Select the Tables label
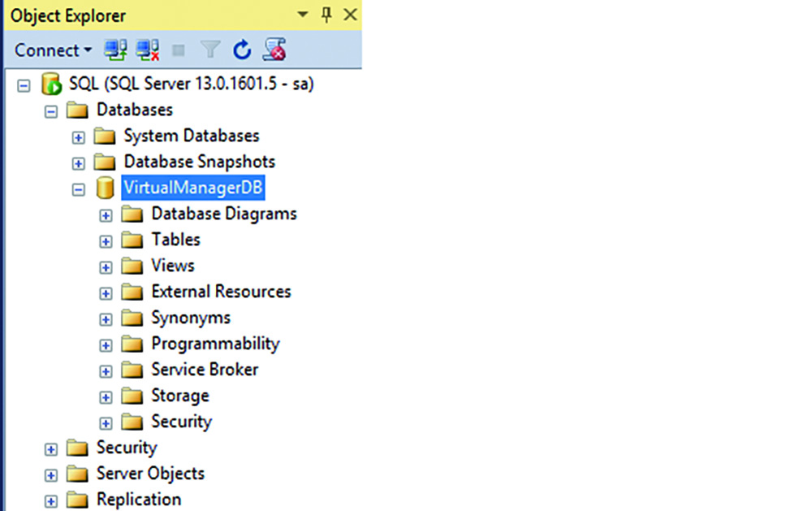The width and height of the screenshot is (812, 511). pos(176,240)
